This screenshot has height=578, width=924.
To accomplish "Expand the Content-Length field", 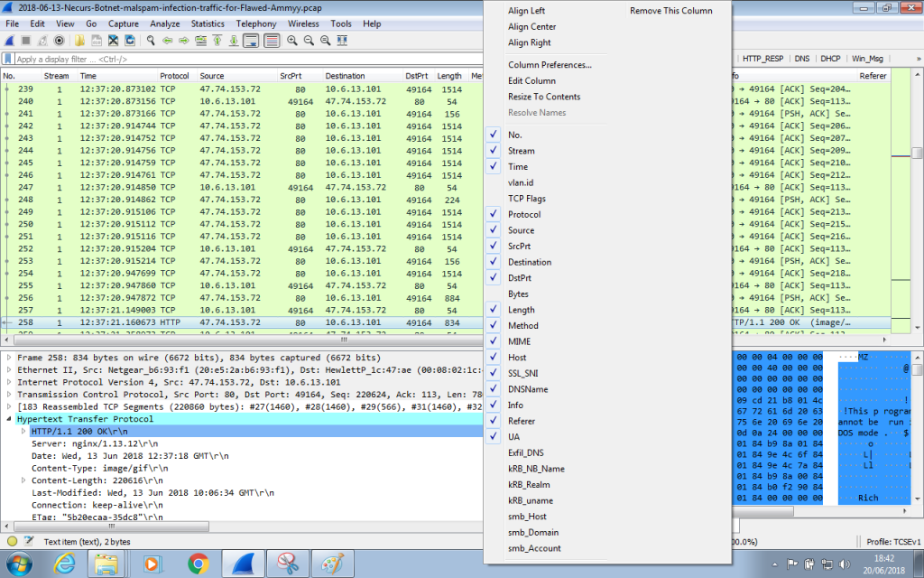I will (23, 480).
